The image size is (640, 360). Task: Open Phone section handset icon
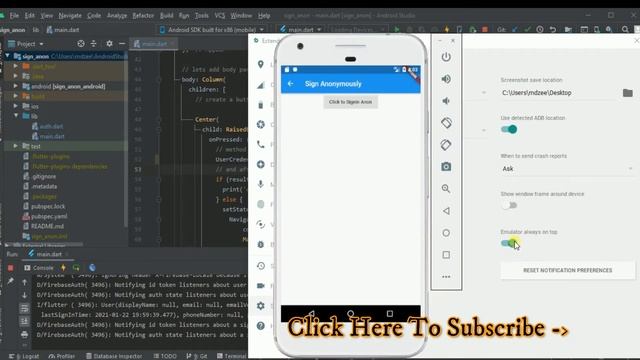[261, 144]
